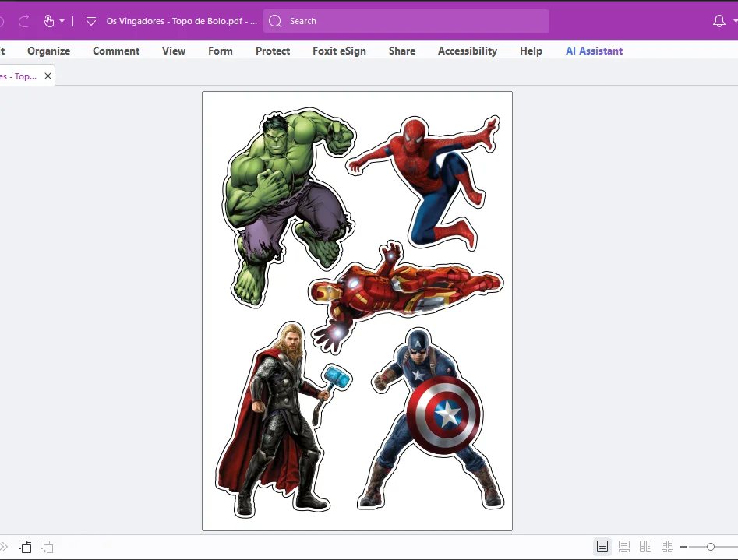This screenshot has width=738, height=560.
Task: Open the Protect ribbon tab
Action: [273, 51]
